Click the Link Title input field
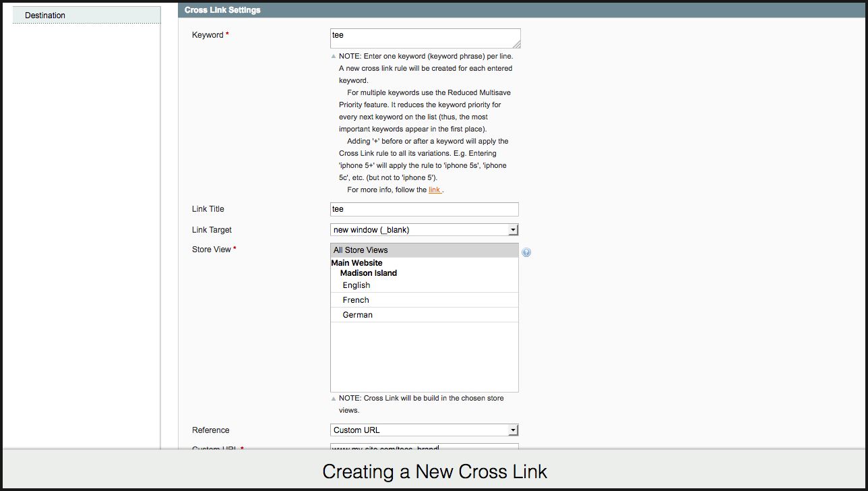Image resolution: width=868 pixels, height=491 pixels. click(x=424, y=210)
